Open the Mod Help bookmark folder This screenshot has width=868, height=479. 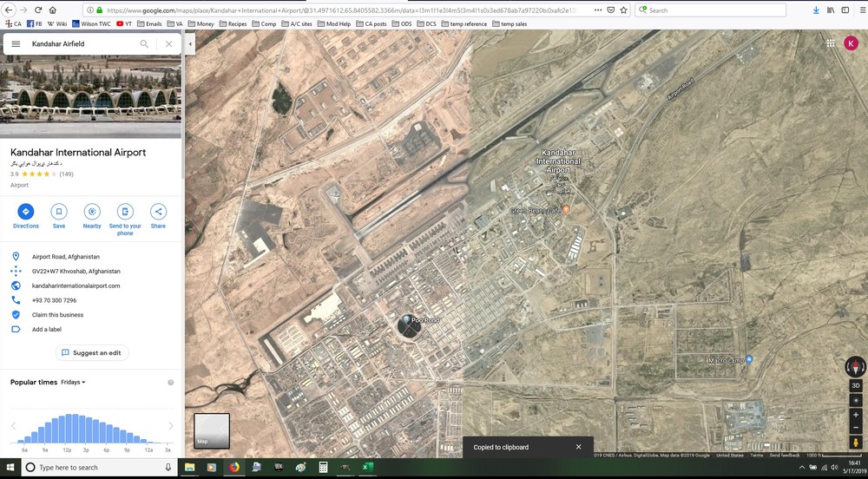334,23
